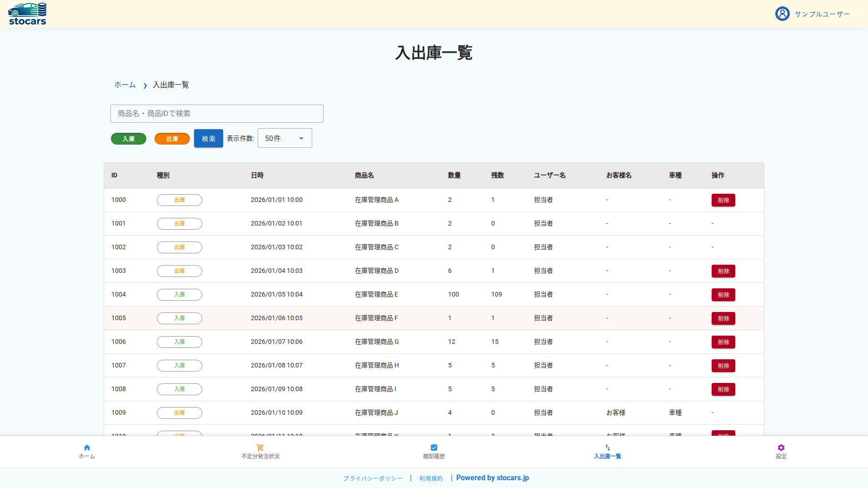Click the 表示件数 label

click(x=240, y=139)
